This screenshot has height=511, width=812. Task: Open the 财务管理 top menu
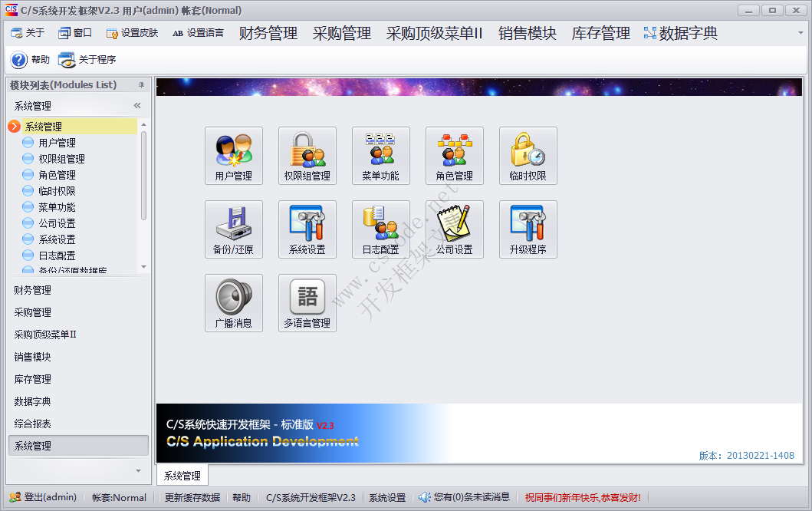tap(268, 33)
